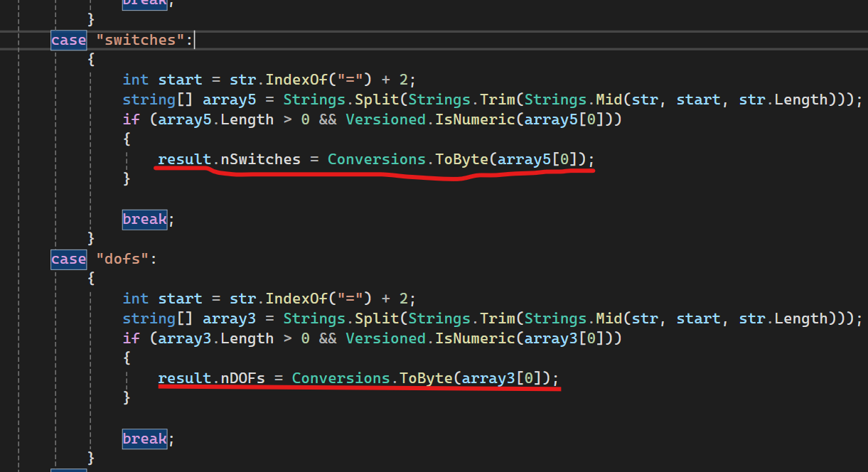Click Conversions on the nDOFs line
Image resolution: width=868 pixels, height=472 pixels.
(x=341, y=378)
